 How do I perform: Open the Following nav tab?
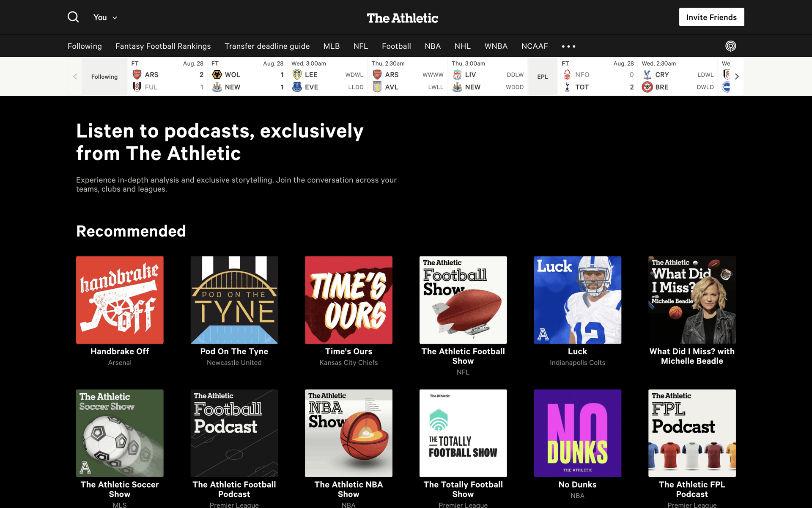pos(85,46)
